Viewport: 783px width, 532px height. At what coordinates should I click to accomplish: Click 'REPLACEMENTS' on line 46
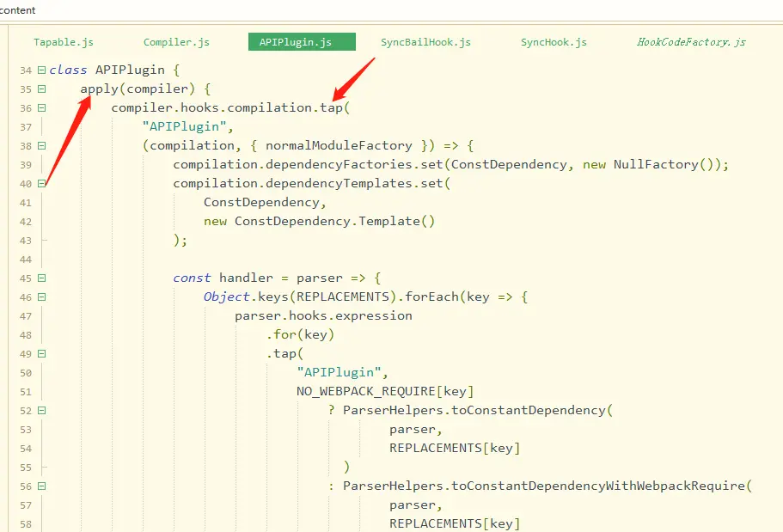(343, 297)
